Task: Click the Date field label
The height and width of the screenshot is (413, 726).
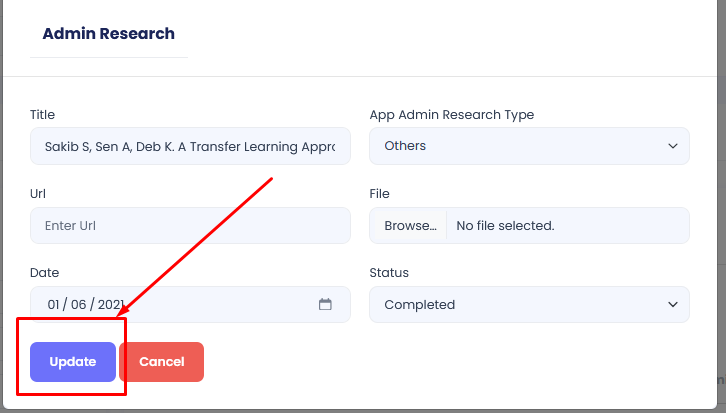Action: [44, 273]
